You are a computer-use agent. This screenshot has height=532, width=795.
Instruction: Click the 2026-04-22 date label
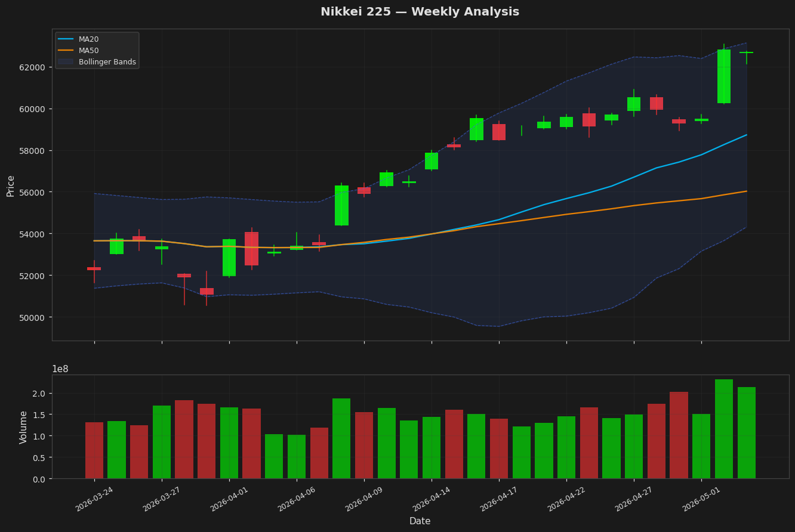pyautogui.click(x=566, y=499)
